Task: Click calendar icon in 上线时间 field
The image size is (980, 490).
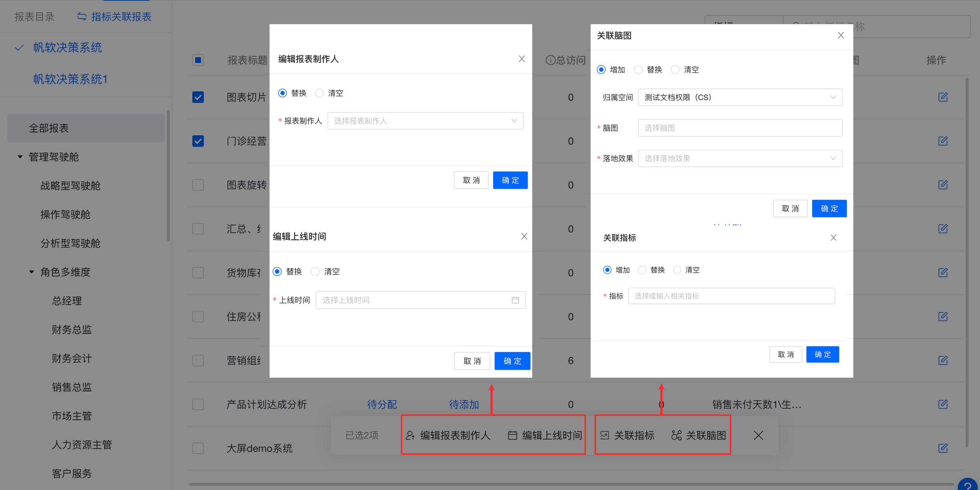Action: (515, 300)
